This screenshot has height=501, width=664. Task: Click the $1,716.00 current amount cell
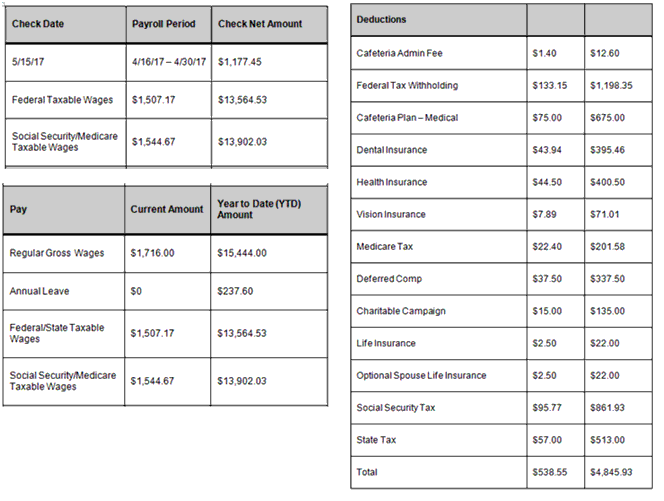(x=168, y=253)
